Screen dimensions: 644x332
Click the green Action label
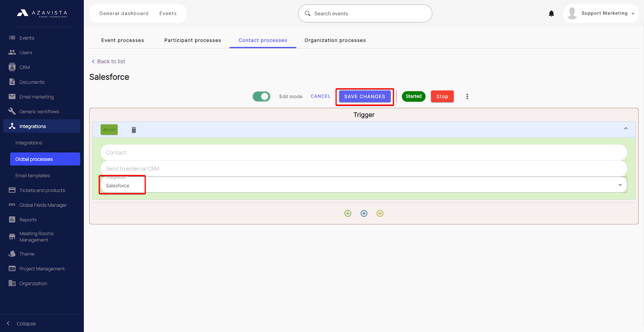point(109,129)
